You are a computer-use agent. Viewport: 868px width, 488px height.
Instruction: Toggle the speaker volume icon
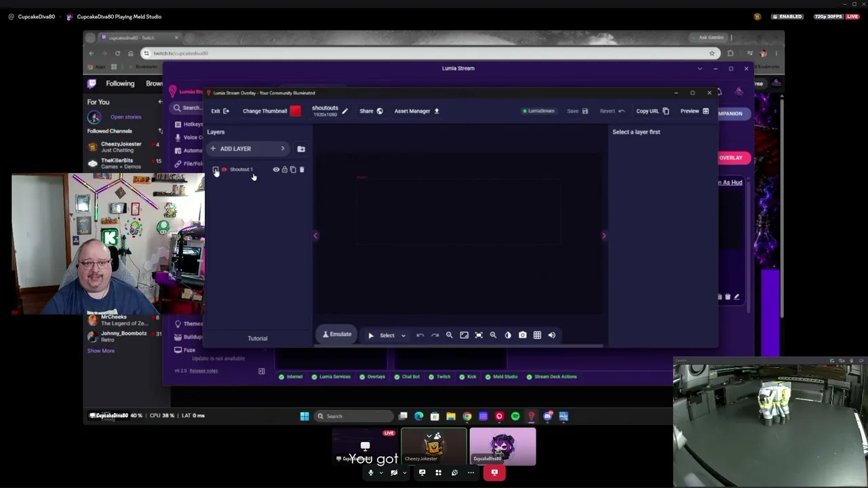click(x=552, y=335)
